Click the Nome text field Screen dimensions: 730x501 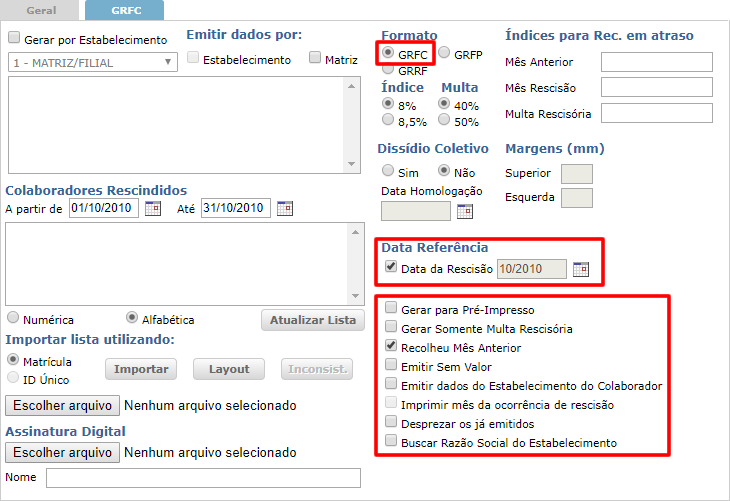pos(203,478)
